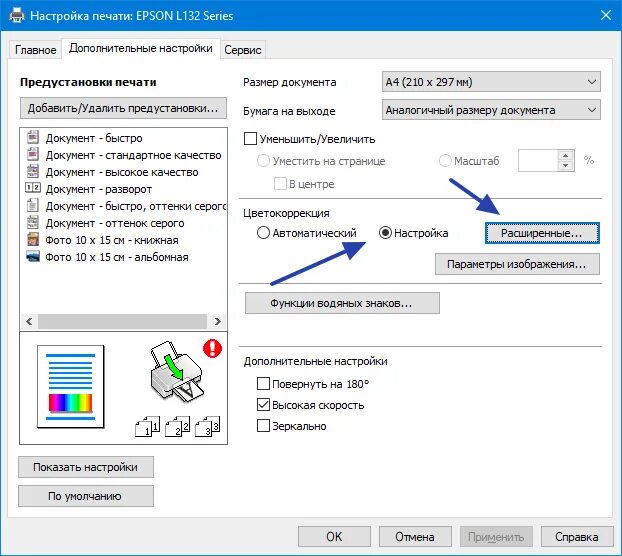
Task: Click the icon of 'Документ - быстро' preset
Action: coord(33,137)
